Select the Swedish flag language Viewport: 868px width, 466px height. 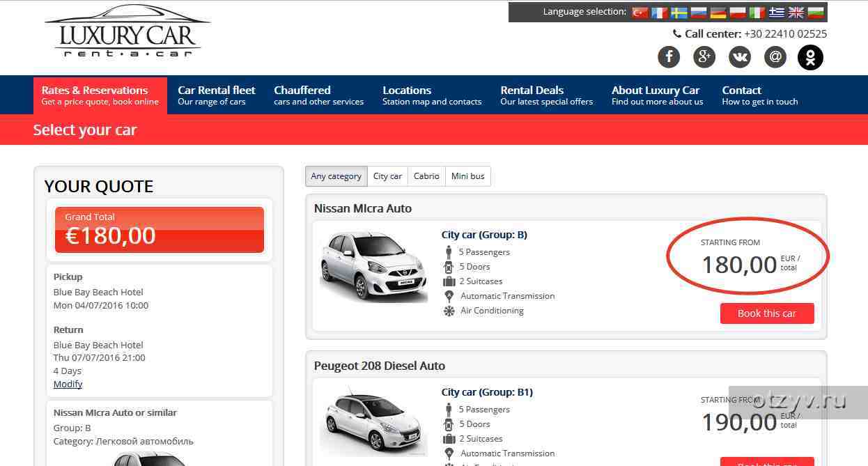coord(679,13)
